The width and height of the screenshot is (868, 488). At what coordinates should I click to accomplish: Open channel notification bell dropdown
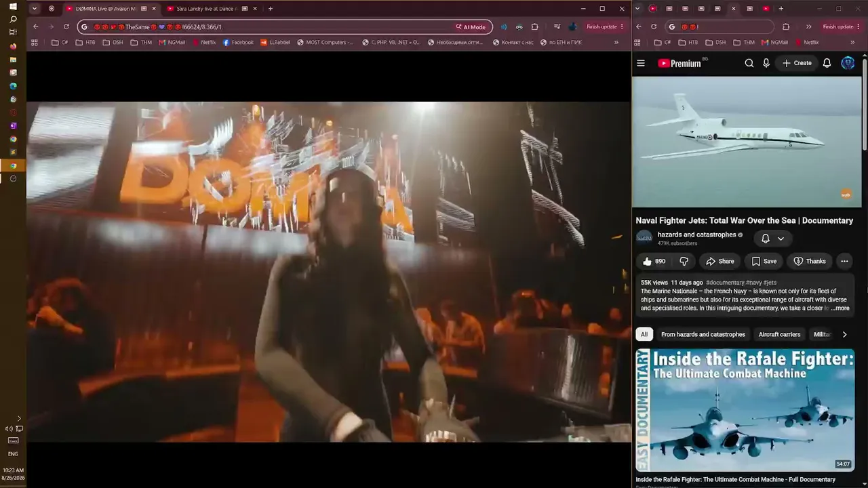pos(772,239)
